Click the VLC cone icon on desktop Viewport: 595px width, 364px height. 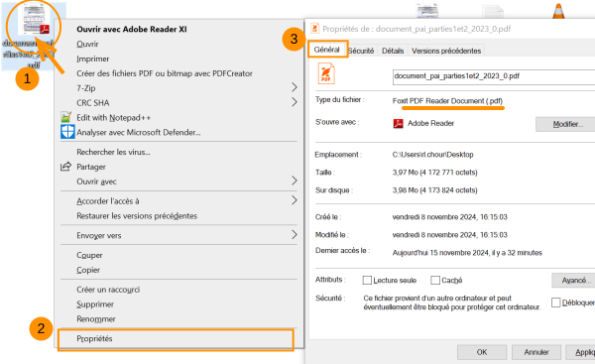[x=558, y=11]
